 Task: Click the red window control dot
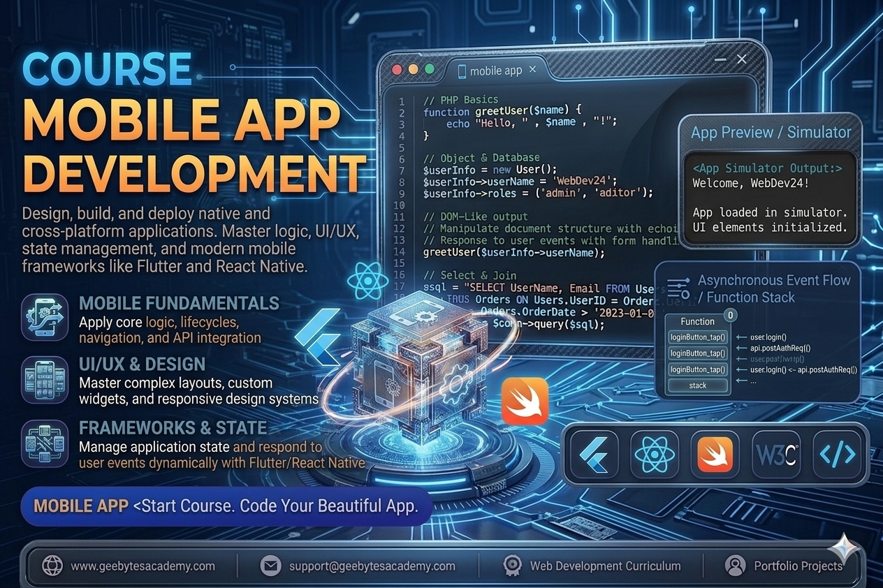[x=397, y=70]
